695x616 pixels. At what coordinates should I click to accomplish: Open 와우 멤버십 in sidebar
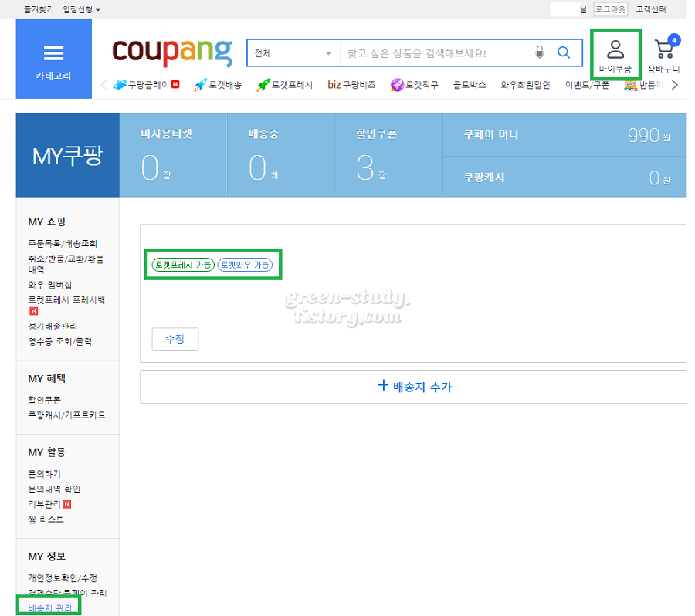(x=49, y=285)
